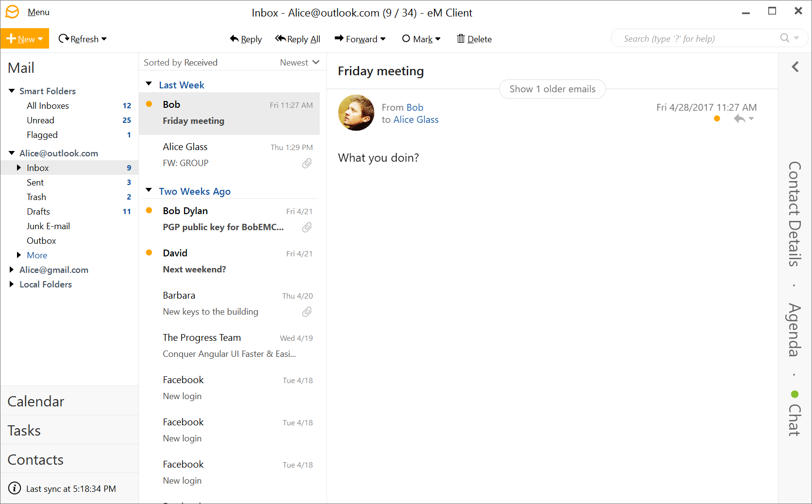Click the search magnifier icon

[785, 38]
